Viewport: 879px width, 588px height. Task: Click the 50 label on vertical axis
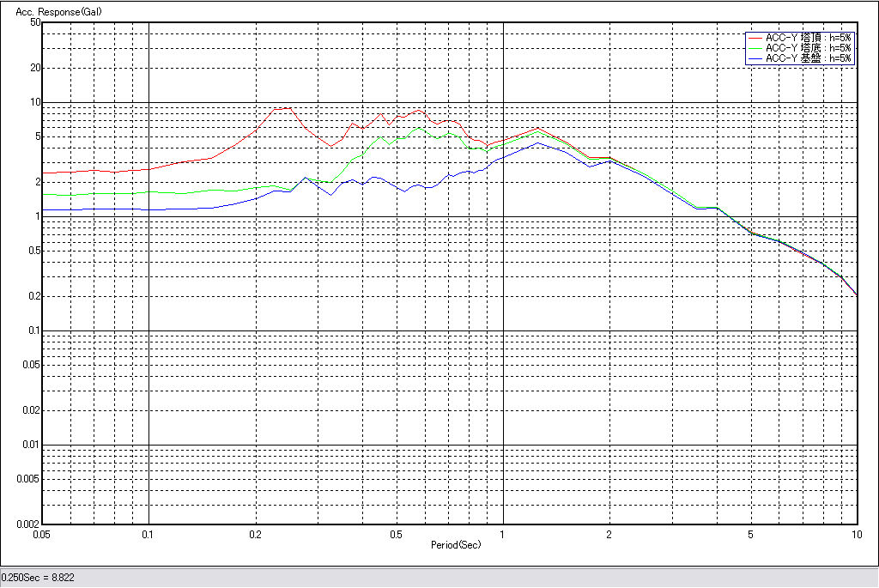point(35,22)
